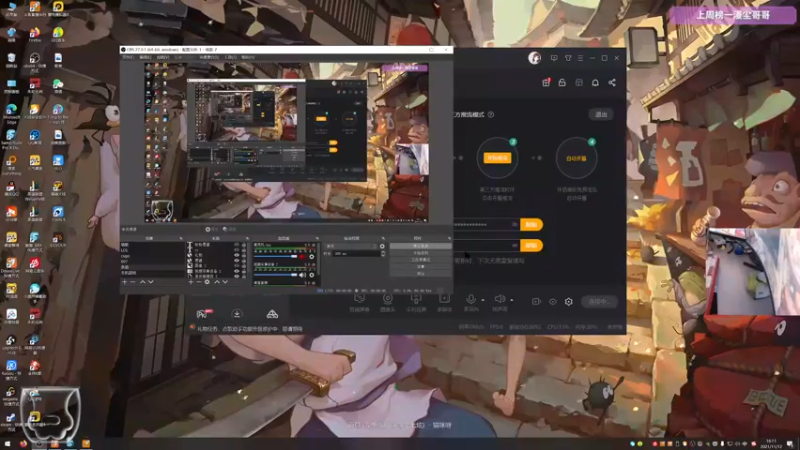Toggle visibility of topmost OBS source
The image size is (800, 450).
pyautogui.click(x=236, y=245)
